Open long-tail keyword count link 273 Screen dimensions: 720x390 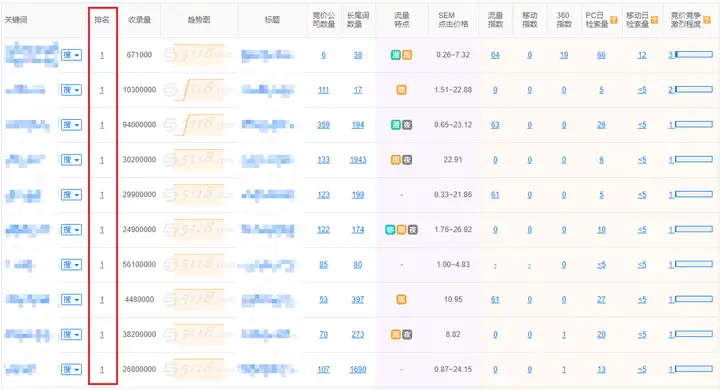(x=358, y=334)
